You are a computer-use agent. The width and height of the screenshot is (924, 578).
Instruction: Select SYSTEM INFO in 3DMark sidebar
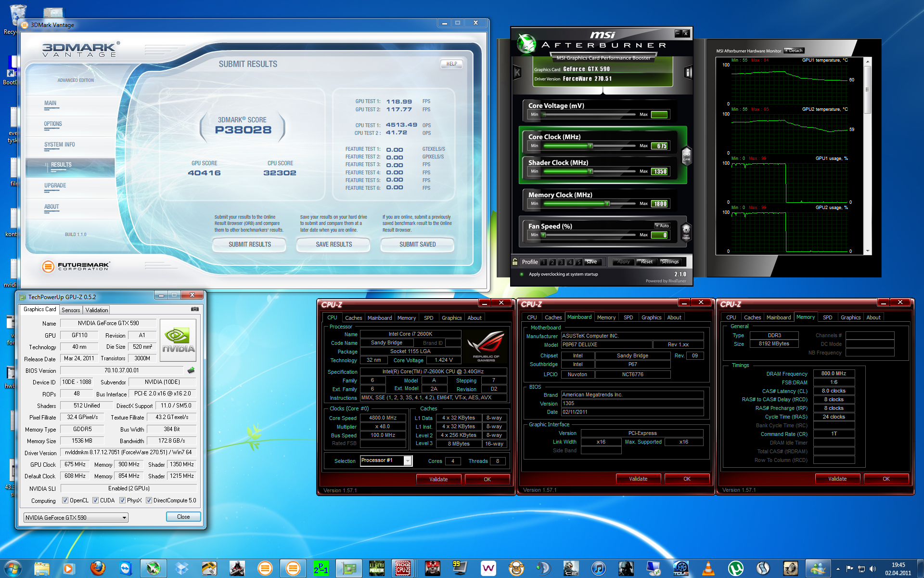60,144
